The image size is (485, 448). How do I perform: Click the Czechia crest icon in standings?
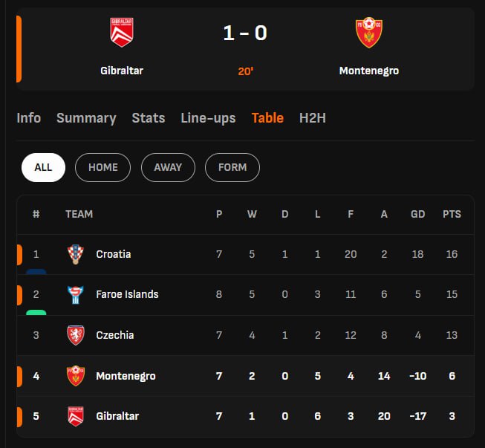(76, 335)
